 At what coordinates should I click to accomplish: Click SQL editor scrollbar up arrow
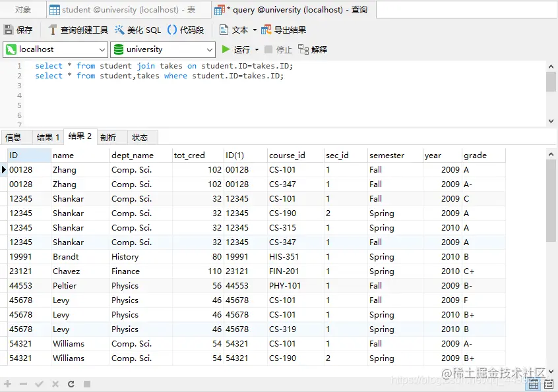click(x=551, y=67)
